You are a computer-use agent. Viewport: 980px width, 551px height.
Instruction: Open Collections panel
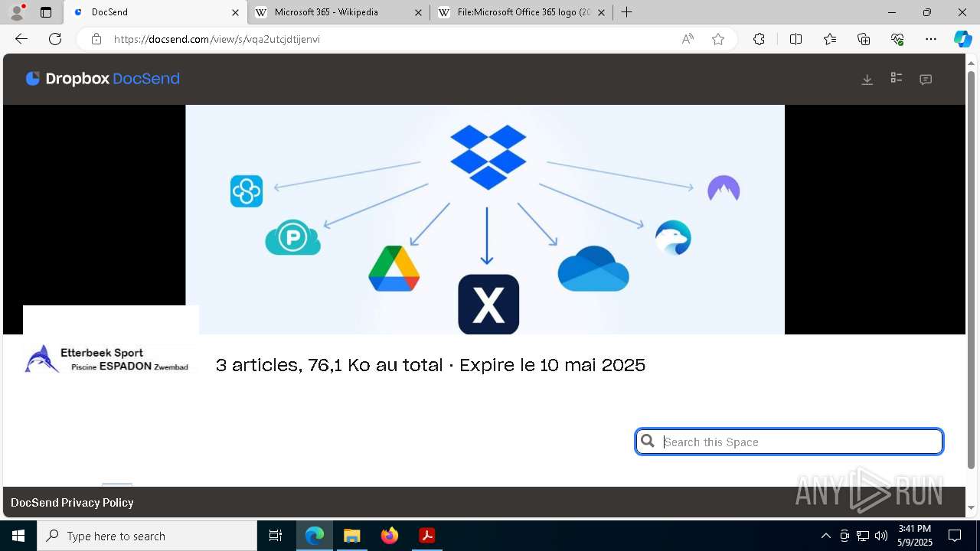[864, 39]
